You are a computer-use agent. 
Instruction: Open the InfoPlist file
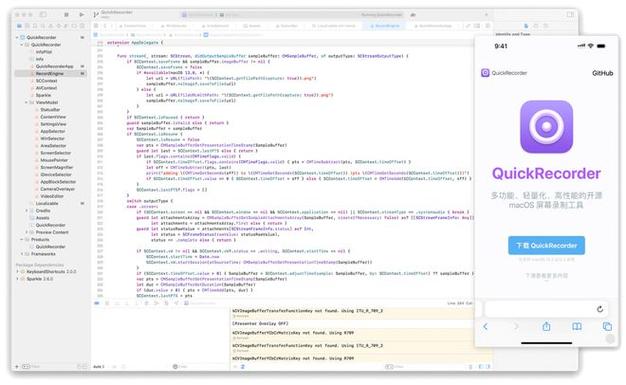[44, 52]
